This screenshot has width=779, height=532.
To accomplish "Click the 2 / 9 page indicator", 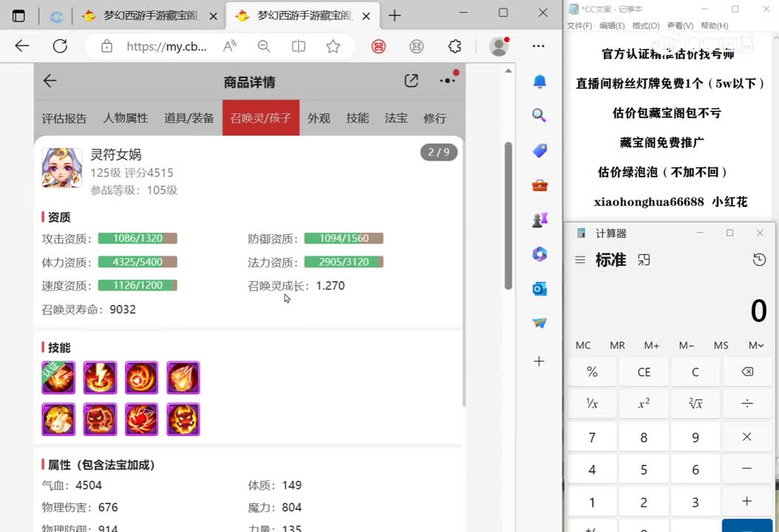I will [x=439, y=152].
